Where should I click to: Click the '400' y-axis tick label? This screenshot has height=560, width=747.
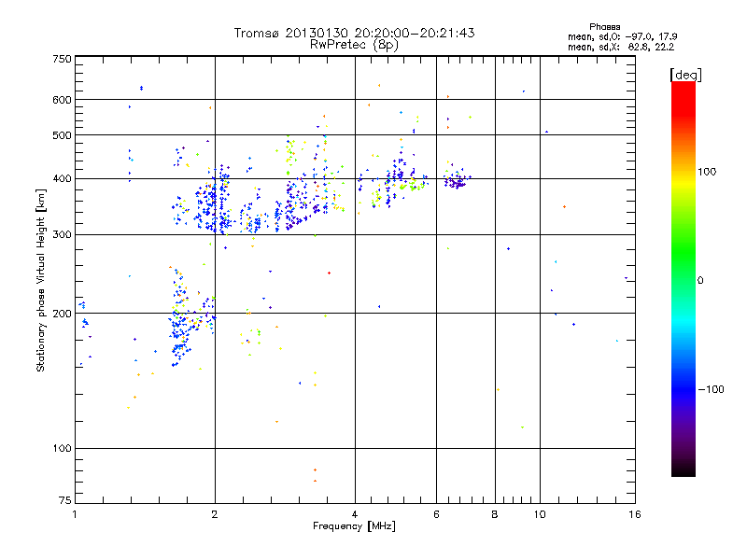point(62,178)
